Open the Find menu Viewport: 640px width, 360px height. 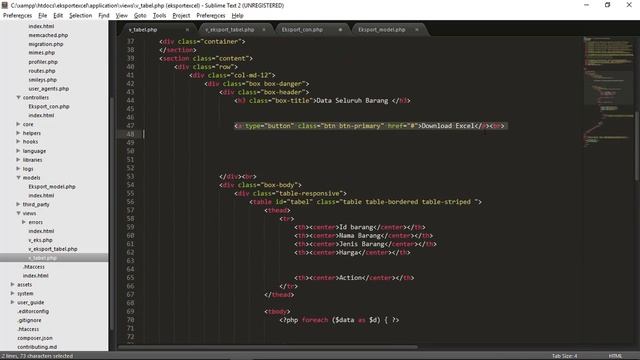tap(104, 16)
